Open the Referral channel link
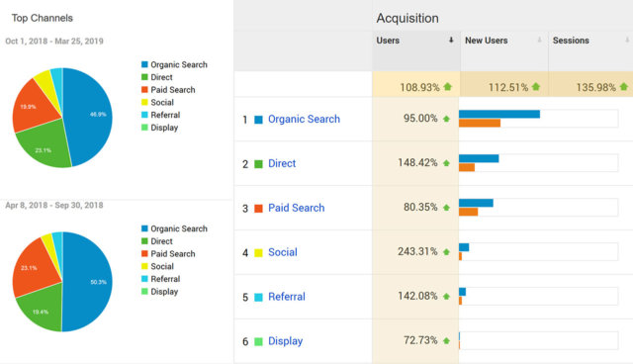Screen dimensions: 633x364 (287, 297)
